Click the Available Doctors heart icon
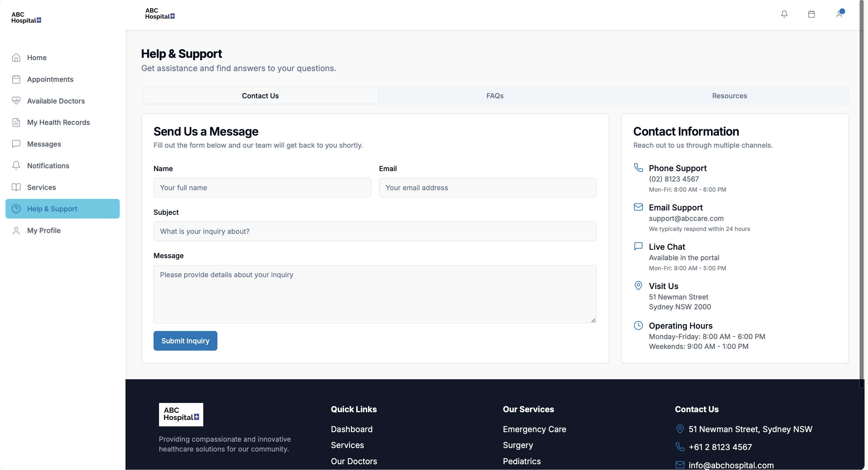Screen dimensions: 868x470 click(16, 101)
